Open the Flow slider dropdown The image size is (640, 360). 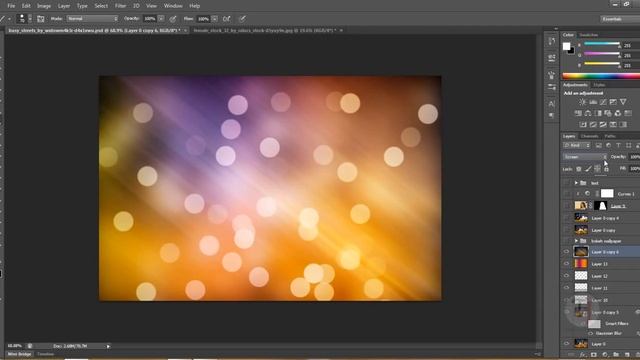pos(214,19)
